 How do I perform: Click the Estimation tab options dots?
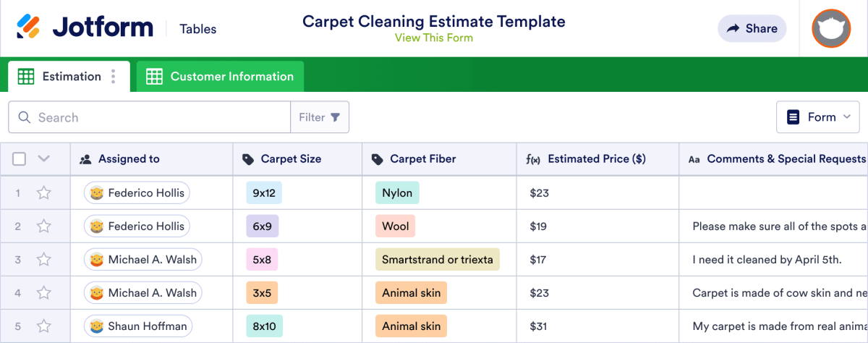(114, 77)
